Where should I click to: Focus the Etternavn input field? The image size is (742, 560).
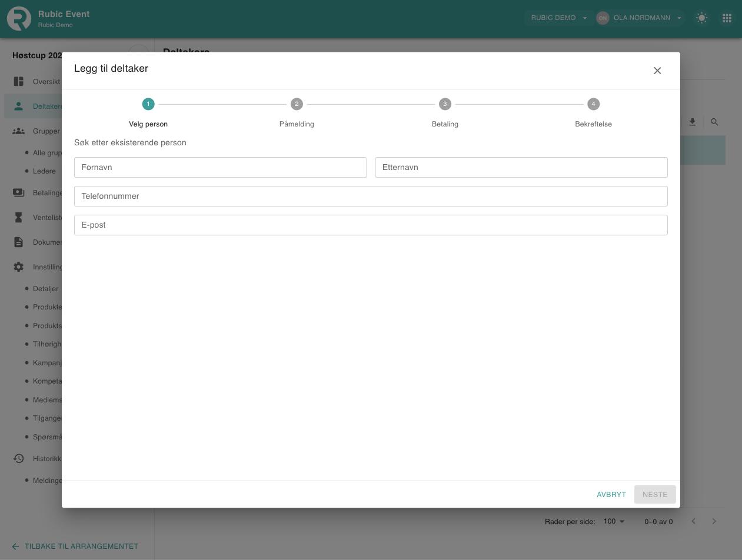point(521,167)
